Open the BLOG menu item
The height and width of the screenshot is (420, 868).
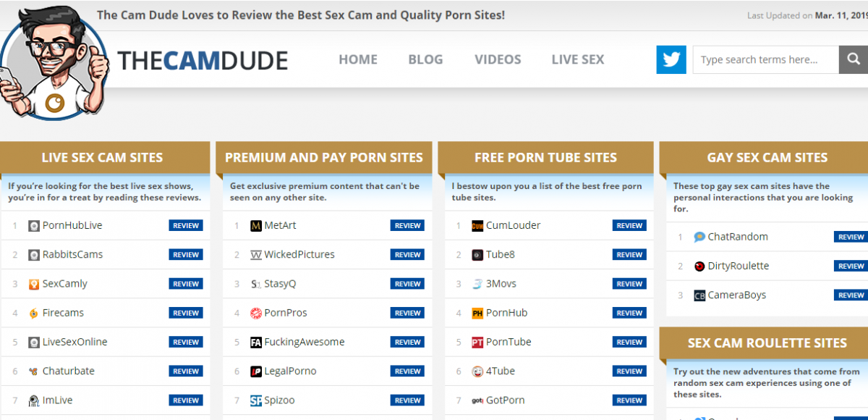coord(425,59)
